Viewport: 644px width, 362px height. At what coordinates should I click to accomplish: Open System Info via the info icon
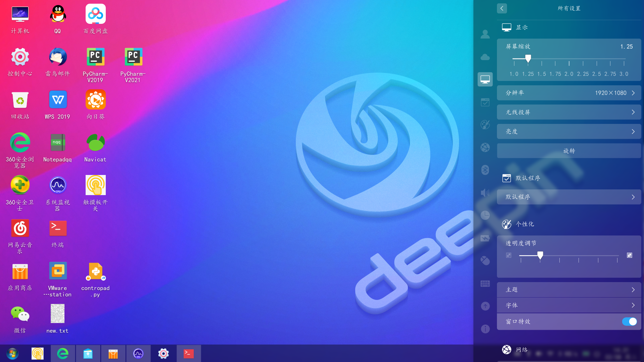[x=485, y=329]
